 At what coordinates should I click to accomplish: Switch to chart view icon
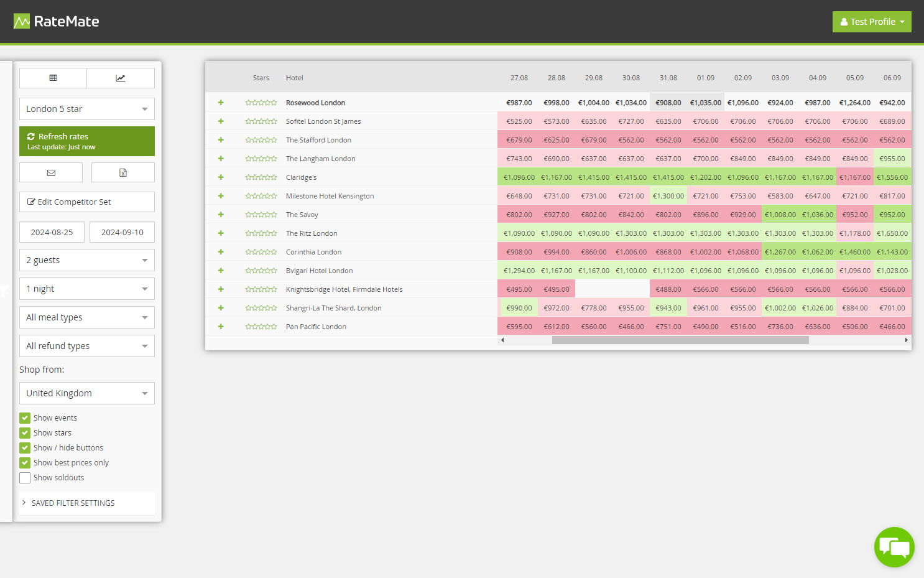click(121, 78)
